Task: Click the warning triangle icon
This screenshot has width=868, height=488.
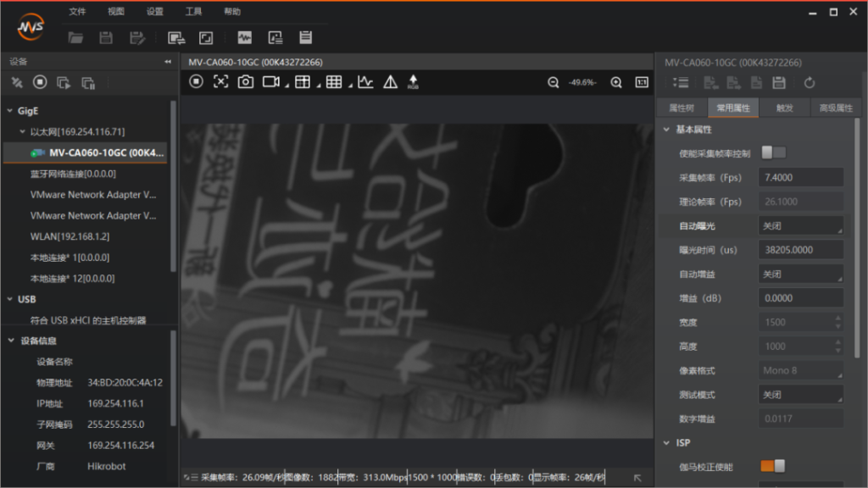Action: [390, 82]
